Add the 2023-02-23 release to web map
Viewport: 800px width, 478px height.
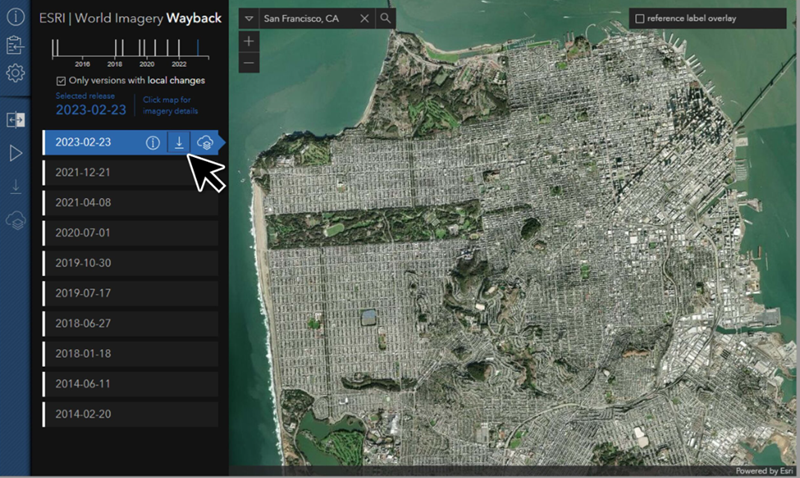[x=205, y=143]
